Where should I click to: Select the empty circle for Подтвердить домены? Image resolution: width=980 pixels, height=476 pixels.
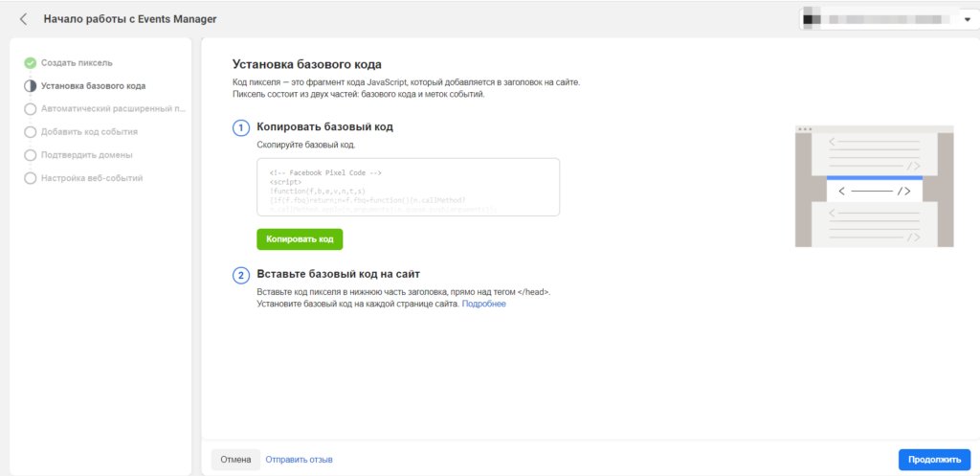pyautogui.click(x=31, y=155)
